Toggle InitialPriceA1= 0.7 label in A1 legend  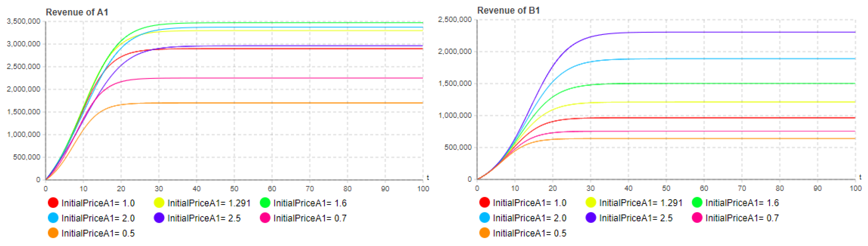[310, 218]
